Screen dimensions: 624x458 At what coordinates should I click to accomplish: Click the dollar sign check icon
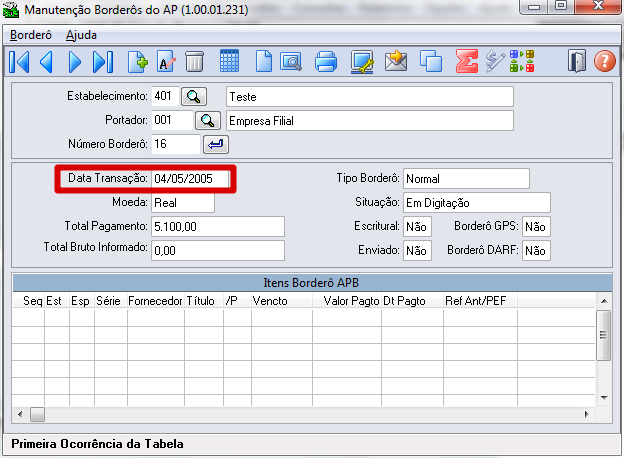point(495,61)
